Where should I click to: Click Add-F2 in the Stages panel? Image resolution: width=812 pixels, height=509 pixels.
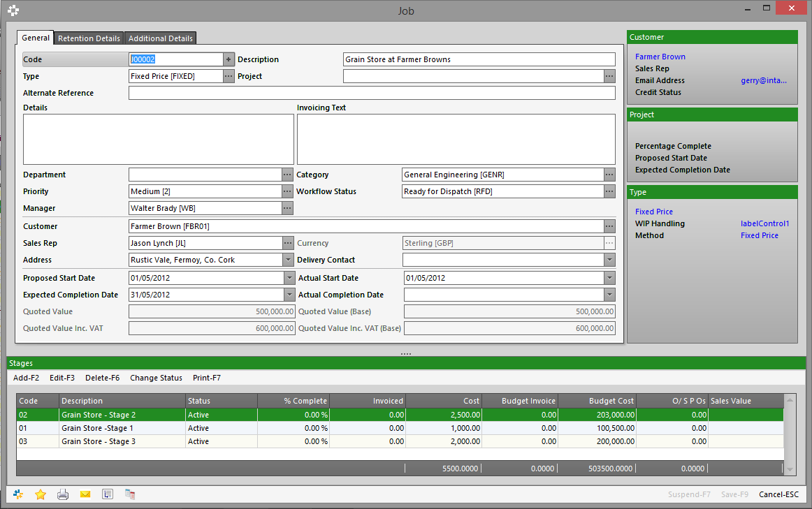click(x=26, y=378)
